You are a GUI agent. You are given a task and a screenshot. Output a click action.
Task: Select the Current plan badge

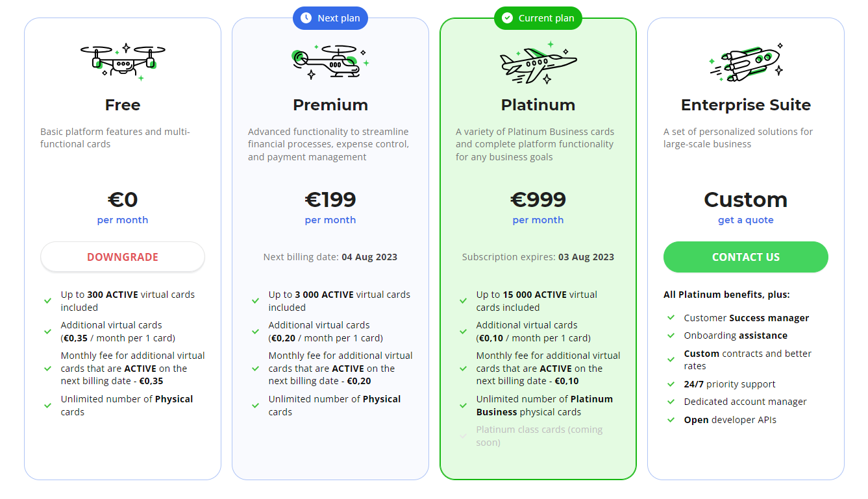pos(538,18)
